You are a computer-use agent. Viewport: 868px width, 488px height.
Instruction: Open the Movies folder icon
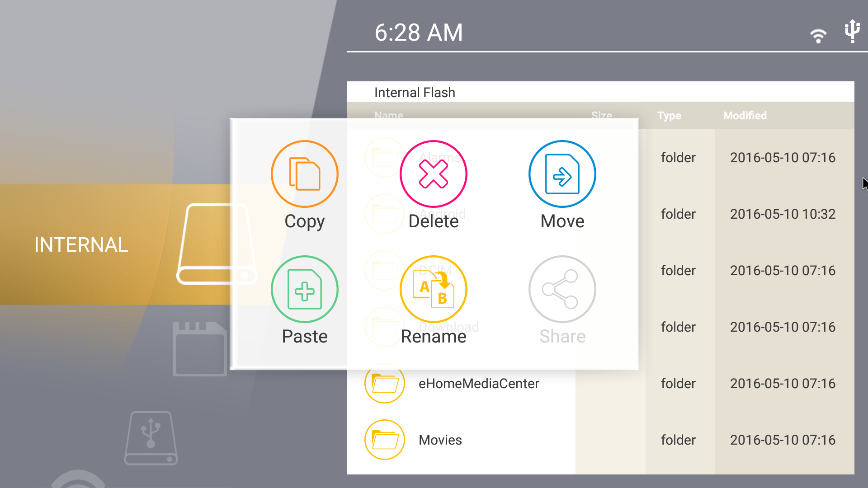[385, 440]
